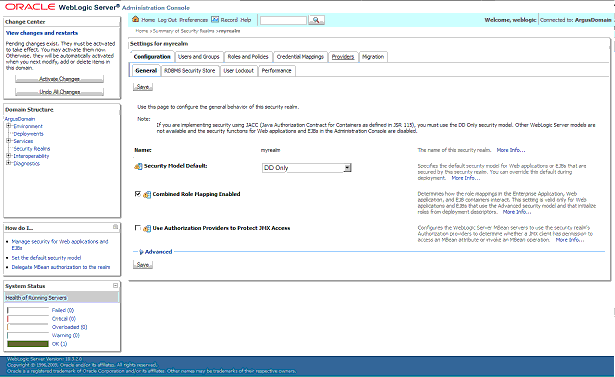The image size is (615, 377).
Task: Click the OK (1) status link
Action: pos(59,344)
